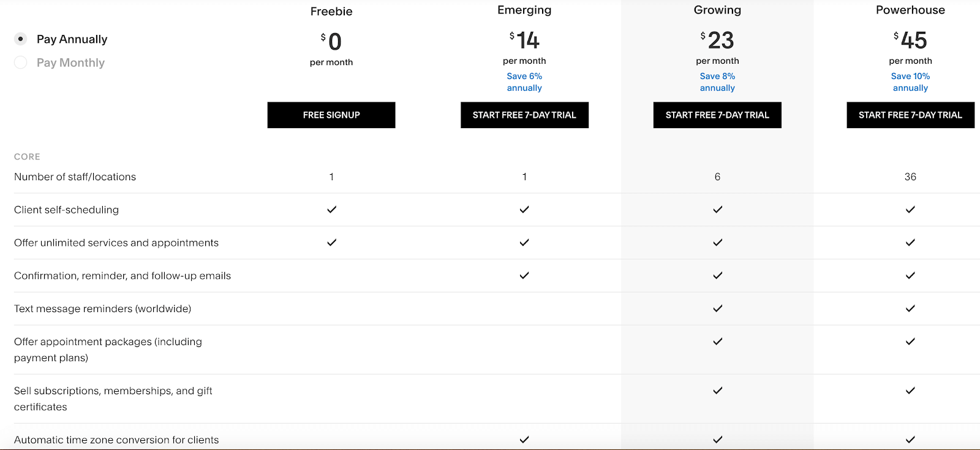Click Emerging plan's Save 6% annually link
The image size is (980, 450).
[x=524, y=82]
